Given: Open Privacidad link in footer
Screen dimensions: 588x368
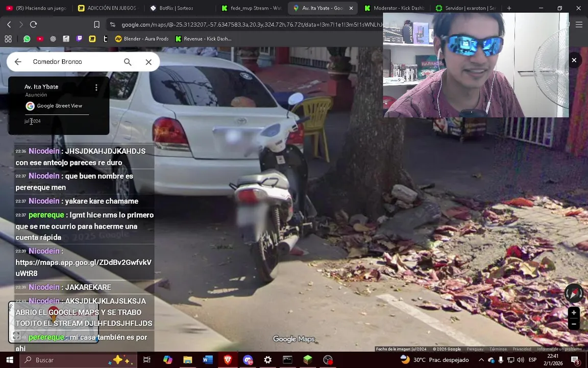Looking at the screenshot, I should coord(522,349).
